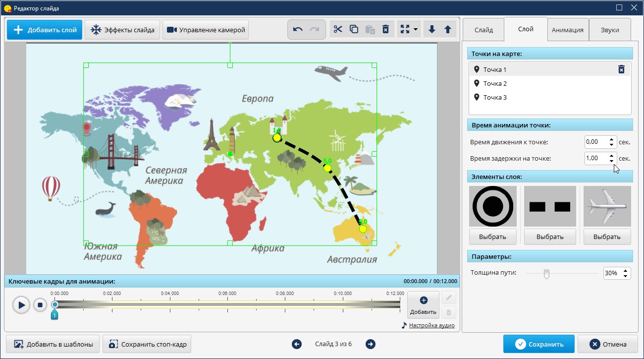Image resolution: width=644 pixels, height=359 pixels.
Task: Click the timeline at 0:06.000
Action: pos(227,304)
